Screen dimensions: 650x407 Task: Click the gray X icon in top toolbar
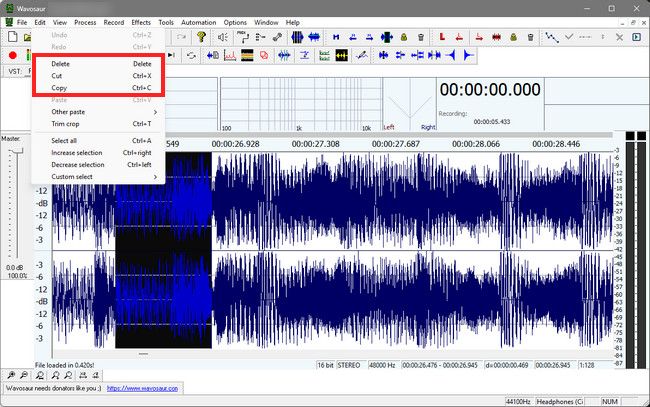[619, 37]
